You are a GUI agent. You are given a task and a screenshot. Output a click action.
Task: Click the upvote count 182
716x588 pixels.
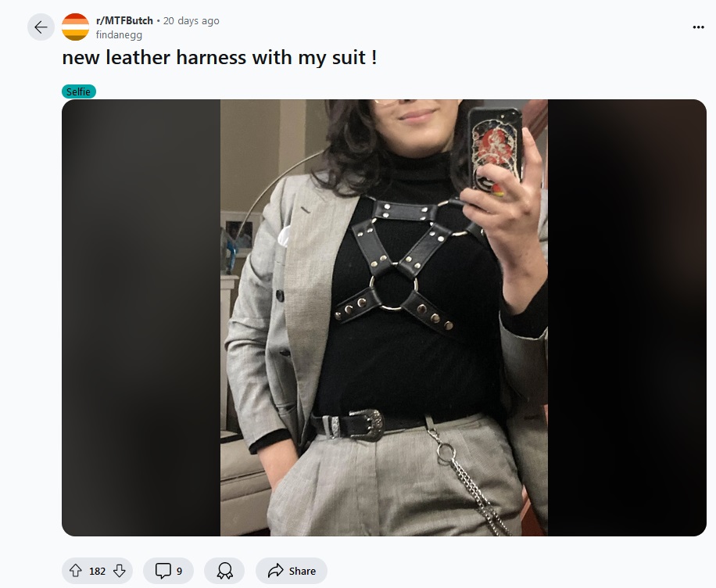coord(97,571)
